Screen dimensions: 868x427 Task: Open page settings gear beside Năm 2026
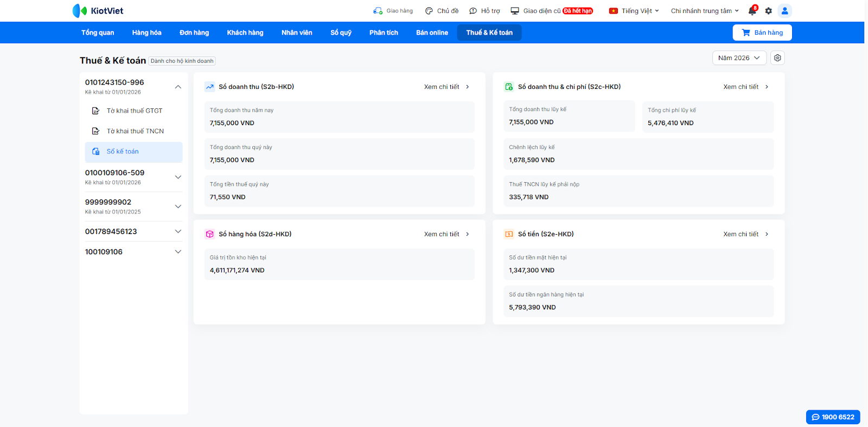point(777,58)
